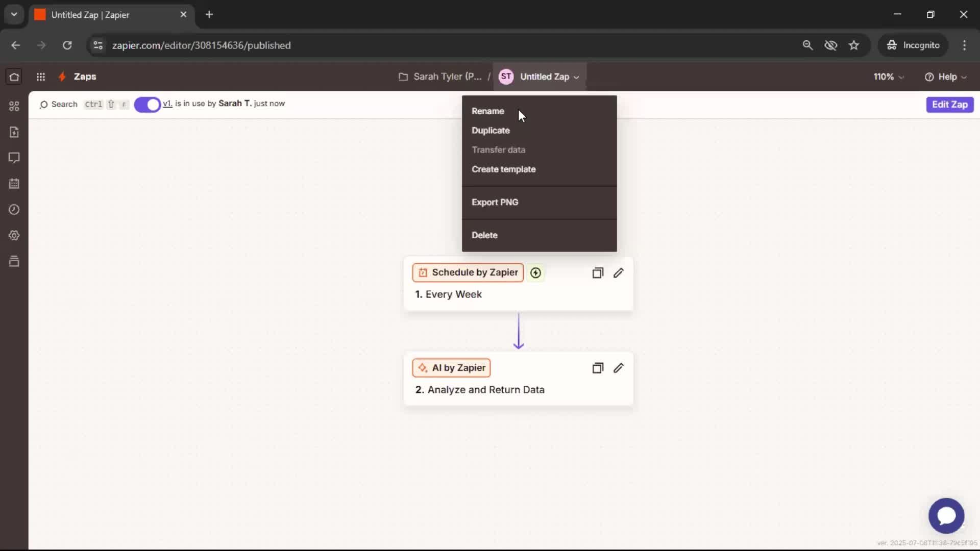980x551 pixels.
Task: Open the calendar icon in left sidebar
Action: (14, 184)
